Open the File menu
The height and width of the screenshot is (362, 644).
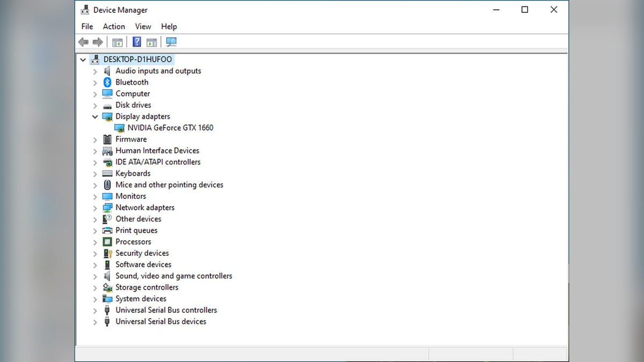[x=87, y=26]
